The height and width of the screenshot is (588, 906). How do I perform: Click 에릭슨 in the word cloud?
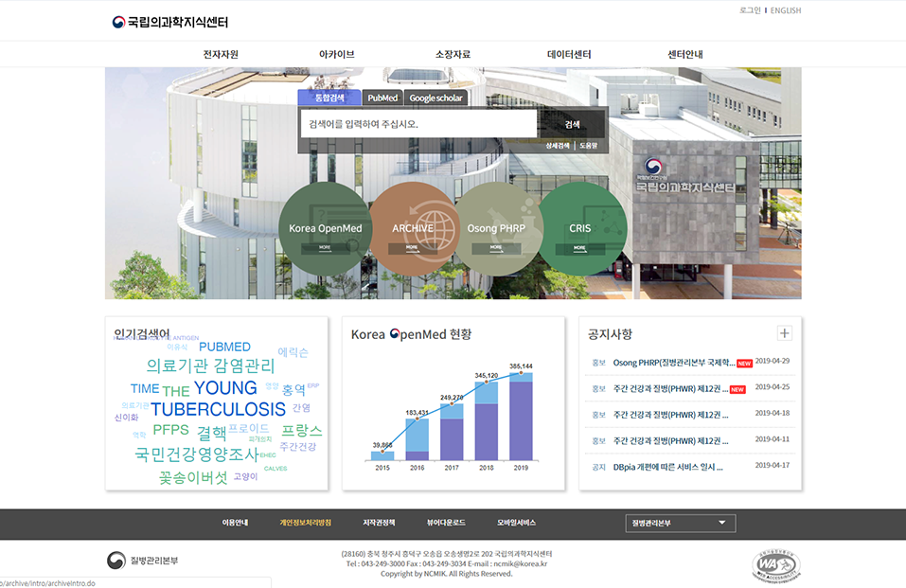293,352
